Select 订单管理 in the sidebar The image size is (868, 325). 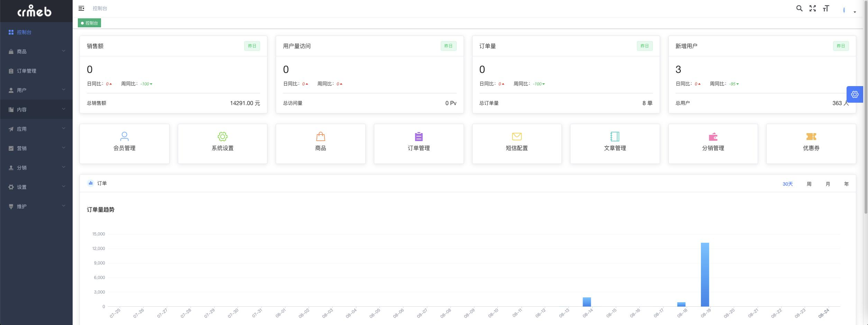click(x=36, y=71)
